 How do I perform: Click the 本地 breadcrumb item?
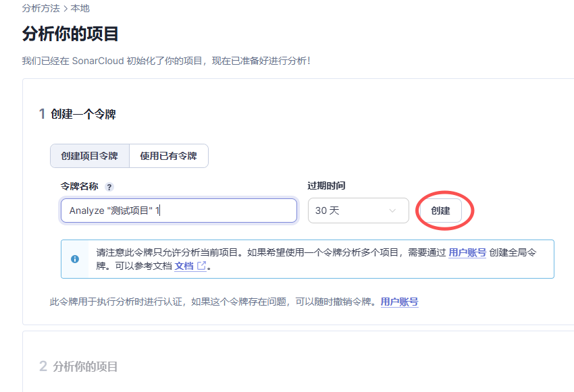click(80, 8)
